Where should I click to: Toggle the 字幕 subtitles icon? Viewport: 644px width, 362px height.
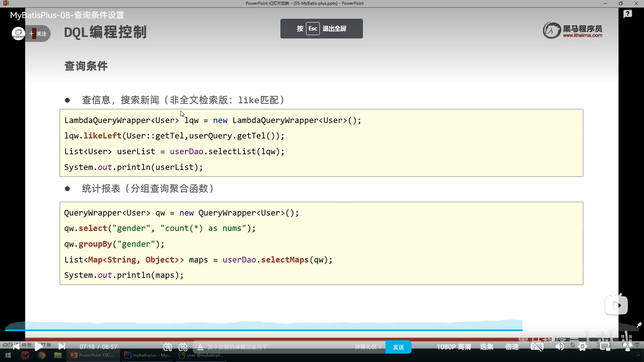coord(537,347)
